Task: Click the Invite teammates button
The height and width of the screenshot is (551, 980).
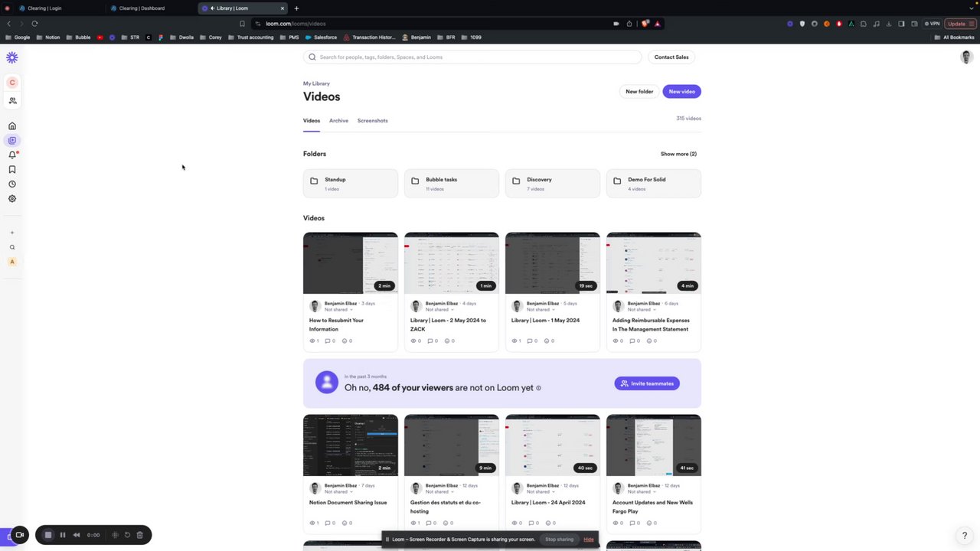Action: pyautogui.click(x=647, y=383)
